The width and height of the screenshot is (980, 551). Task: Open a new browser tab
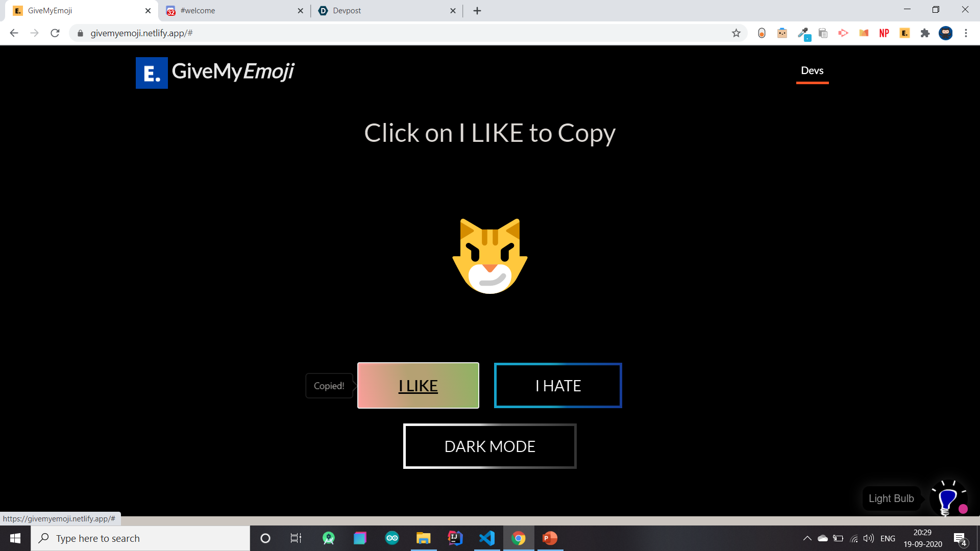pyautogui.click(x=477, y=11)
